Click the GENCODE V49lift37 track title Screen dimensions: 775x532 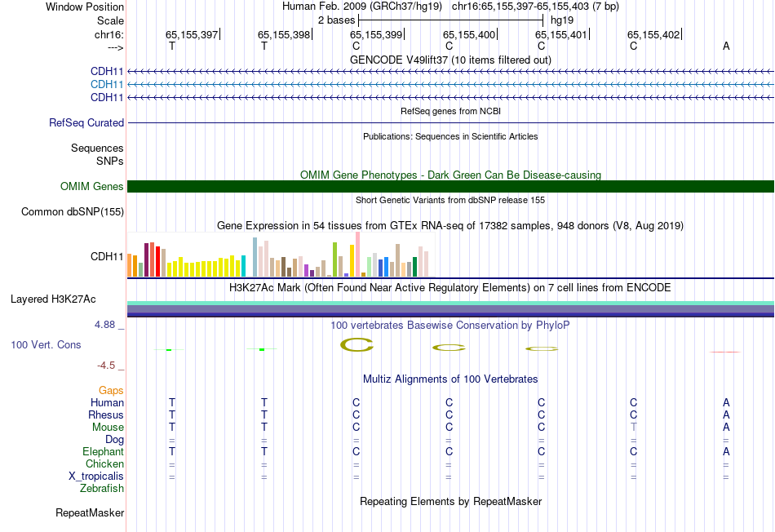point(450,60)
